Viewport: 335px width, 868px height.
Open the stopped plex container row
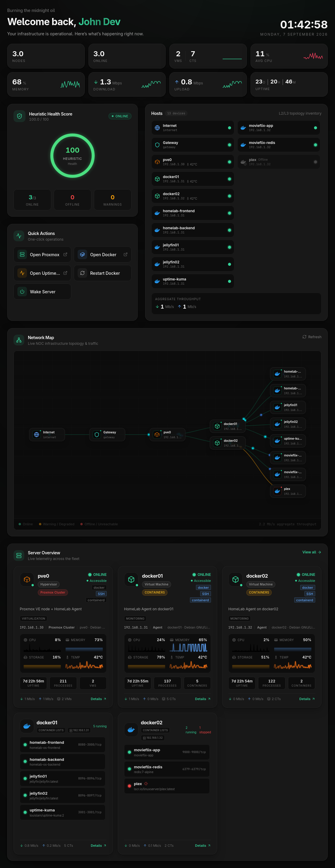pyautogui.click(x=167, y=786)
